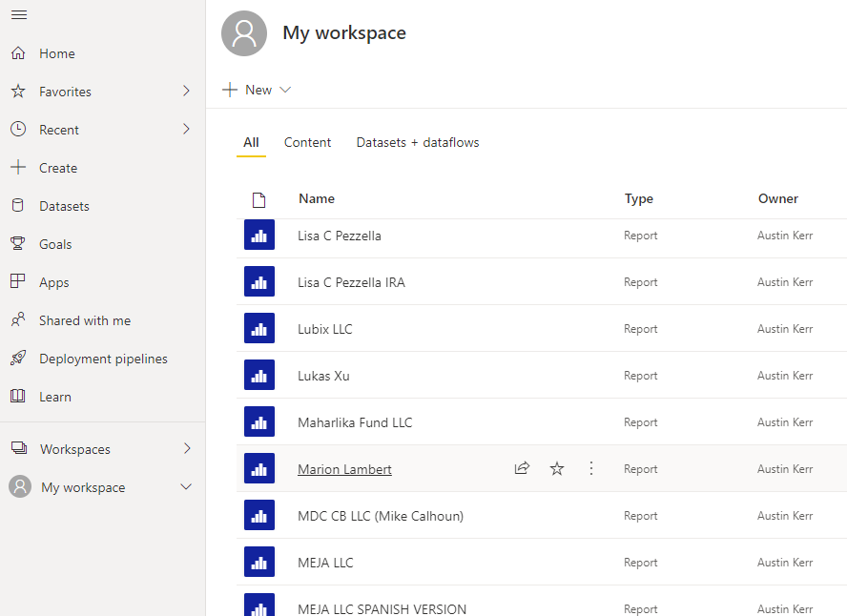Image resolution: width=847 pixels, height=616 pixels.
Task: Click the New button plus icon
Action: (230, 90)
